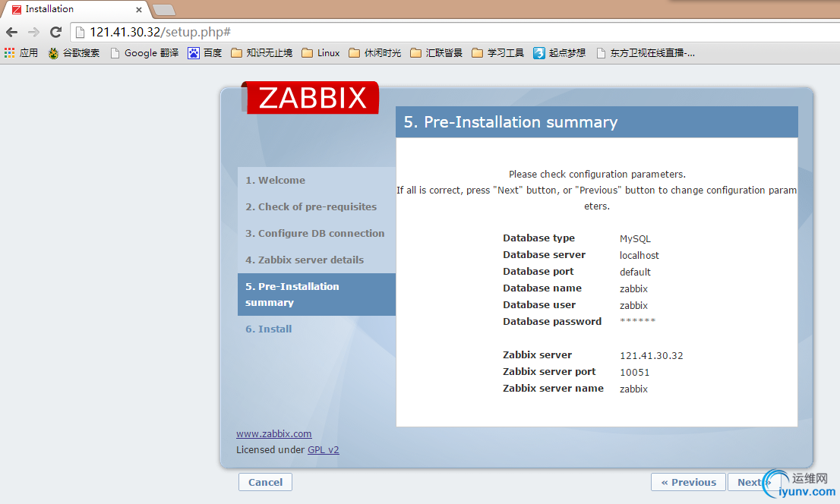Open the 东方卫视在线直播 bookmark
This screenshot has width=840, height=504.
click(646, 53)
